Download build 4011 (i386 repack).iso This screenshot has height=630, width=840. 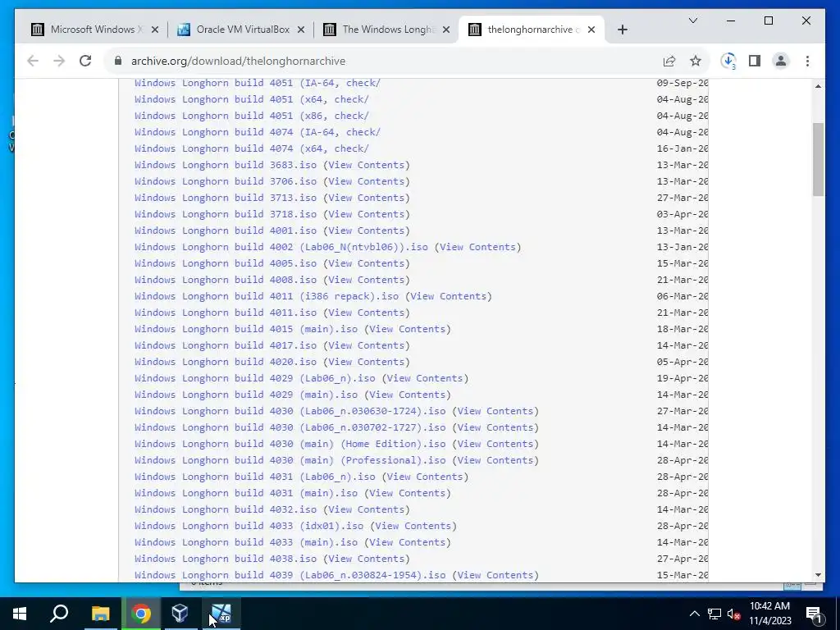click(x=267, y=296)
